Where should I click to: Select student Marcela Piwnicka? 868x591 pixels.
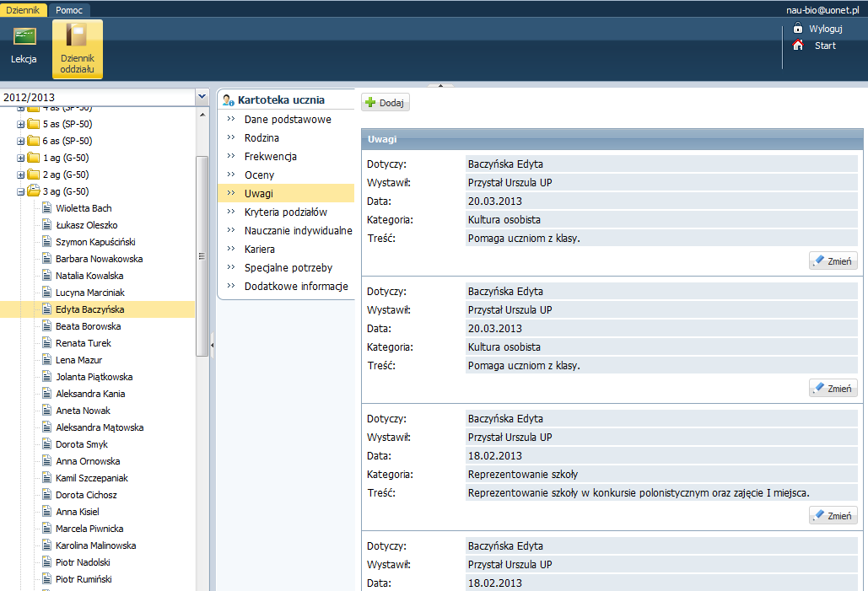pos(89,529)
